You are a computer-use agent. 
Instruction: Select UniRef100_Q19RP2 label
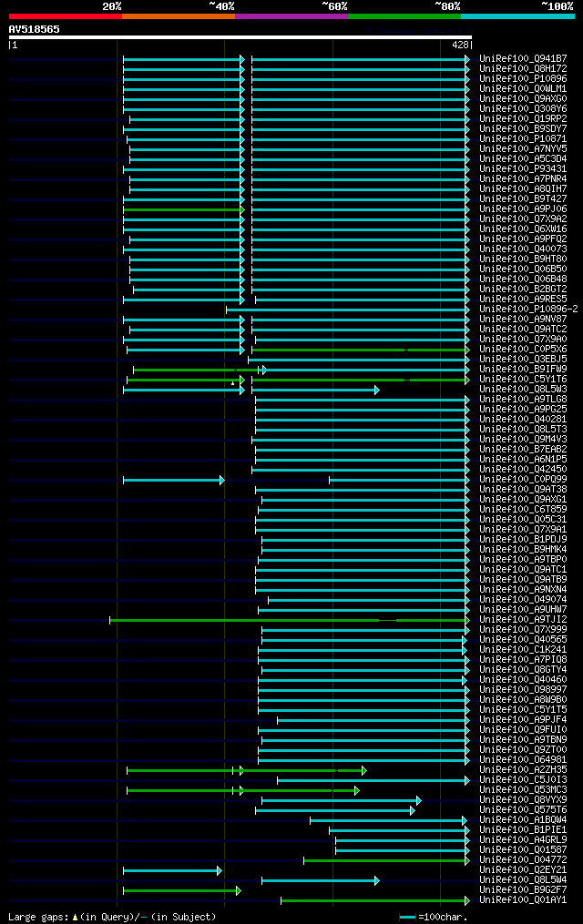pyautogui.click(x=523, y=119)
